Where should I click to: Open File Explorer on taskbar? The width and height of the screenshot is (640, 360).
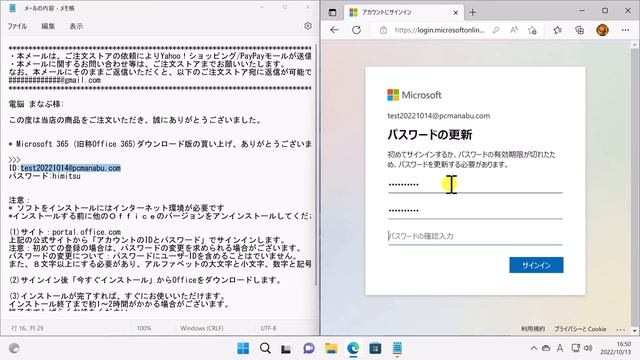[x=331, y=348]
